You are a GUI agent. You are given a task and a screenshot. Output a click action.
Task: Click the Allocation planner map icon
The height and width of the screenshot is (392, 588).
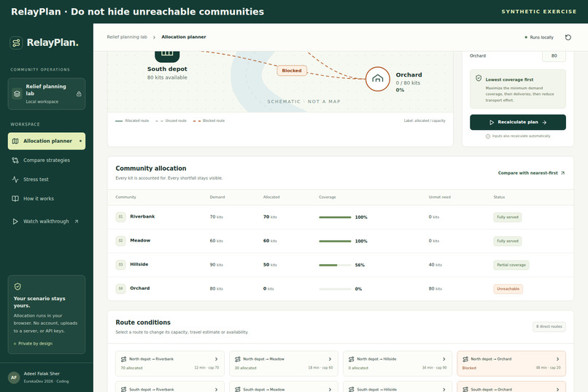click(x=15, y=141)
